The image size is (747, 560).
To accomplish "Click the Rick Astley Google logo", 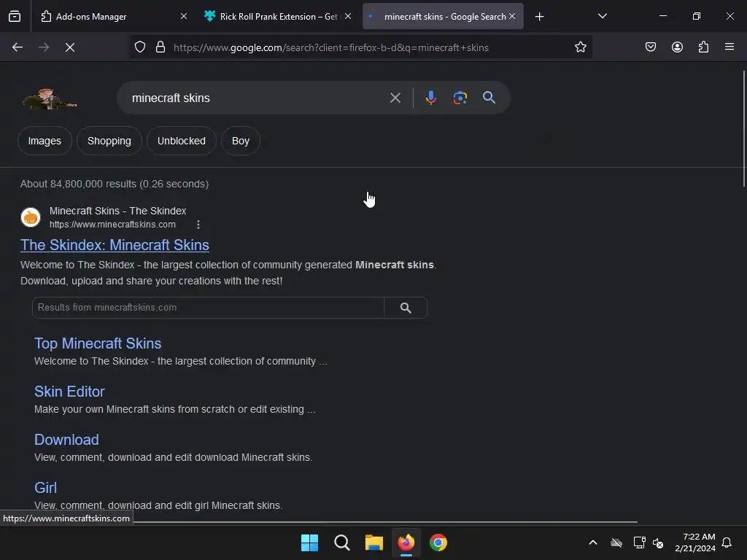I will 50,99.
